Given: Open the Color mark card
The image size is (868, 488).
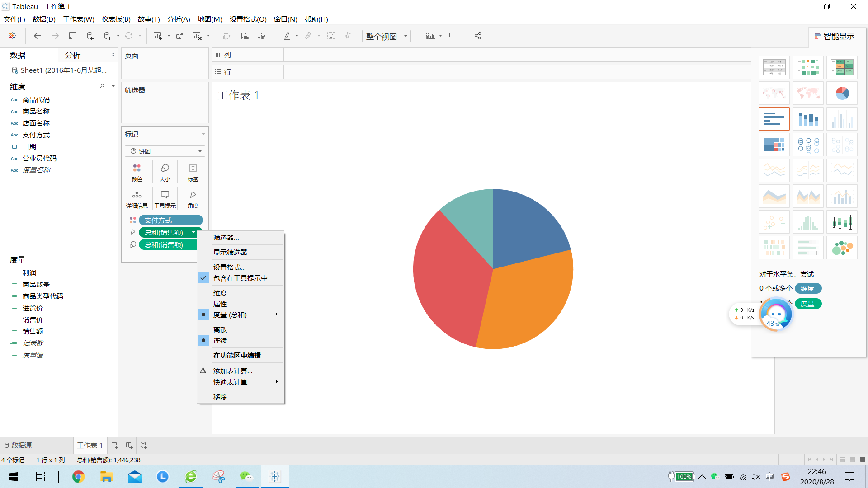Looking at the screenshot, I should (137, 172).
